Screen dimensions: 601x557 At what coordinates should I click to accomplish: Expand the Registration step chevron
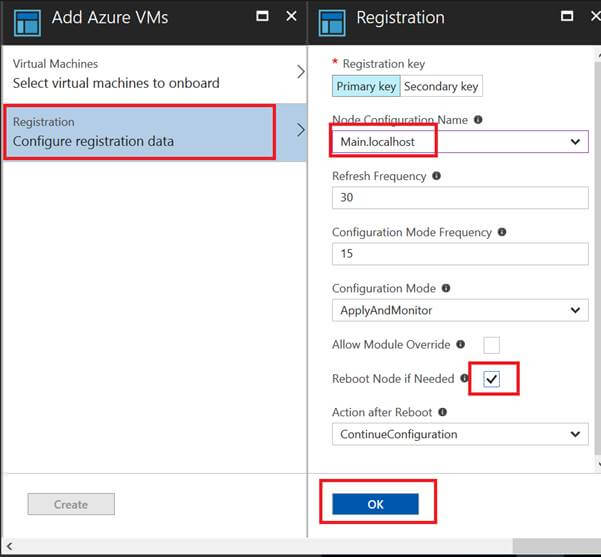click(301, 130)
